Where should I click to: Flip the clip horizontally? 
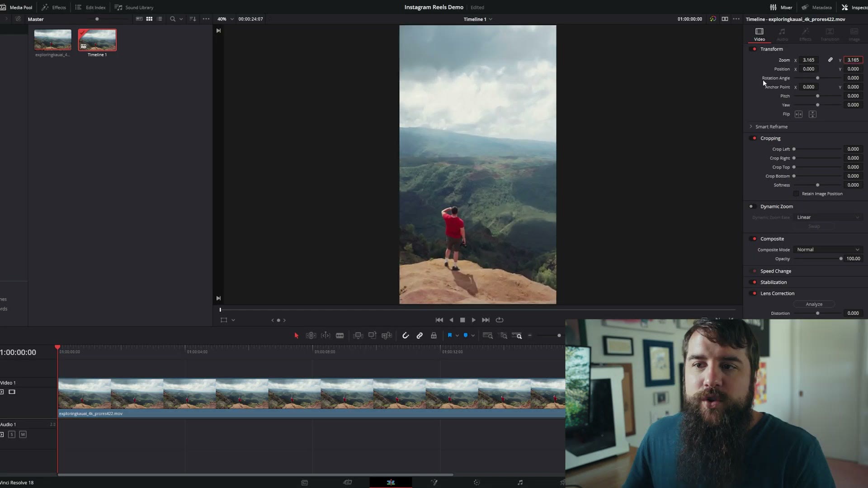tap(799, 114)
